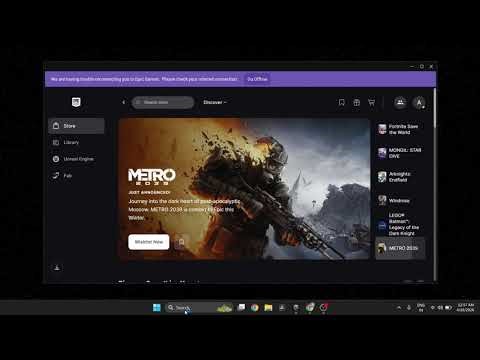Open the METRO 2039 hero banner

(244, 189)
